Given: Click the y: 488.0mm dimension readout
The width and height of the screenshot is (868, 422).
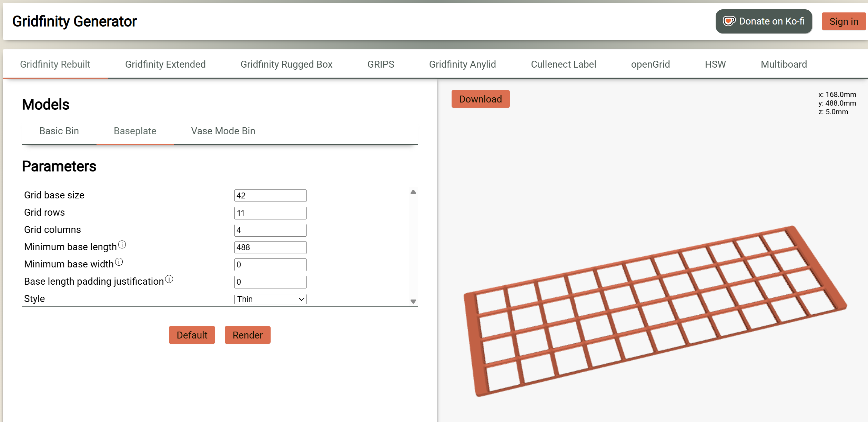Looking at the screenshot, I should pyautogui.click(x=837, y=103).
